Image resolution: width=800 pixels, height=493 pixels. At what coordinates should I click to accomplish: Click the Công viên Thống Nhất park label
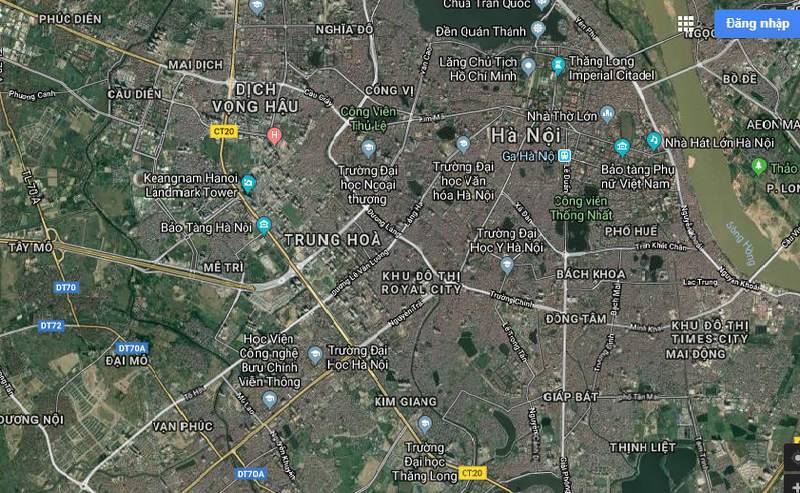click(x=581, y=208)
